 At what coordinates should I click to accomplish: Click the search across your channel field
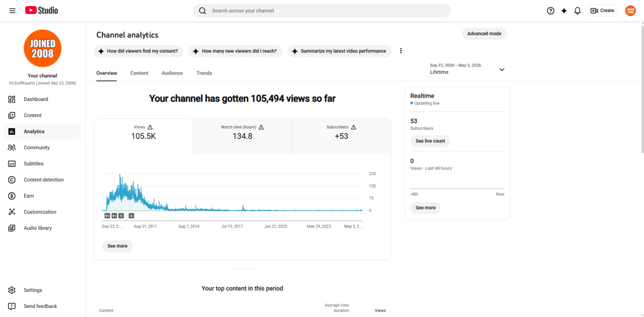322,11
